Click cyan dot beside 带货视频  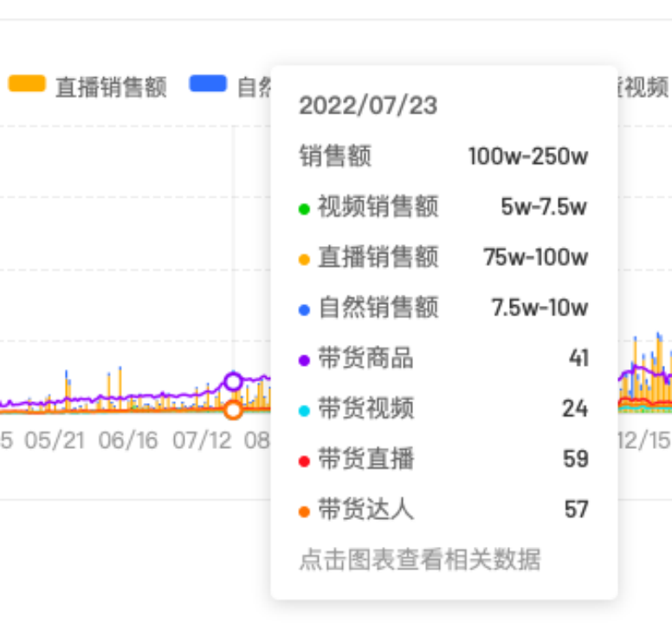coord(304,410)
